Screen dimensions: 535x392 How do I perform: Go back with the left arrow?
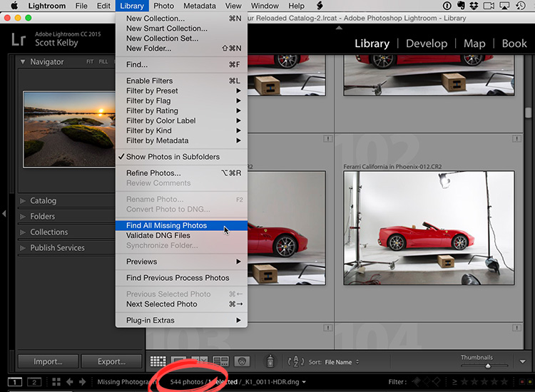coord(70,382)
